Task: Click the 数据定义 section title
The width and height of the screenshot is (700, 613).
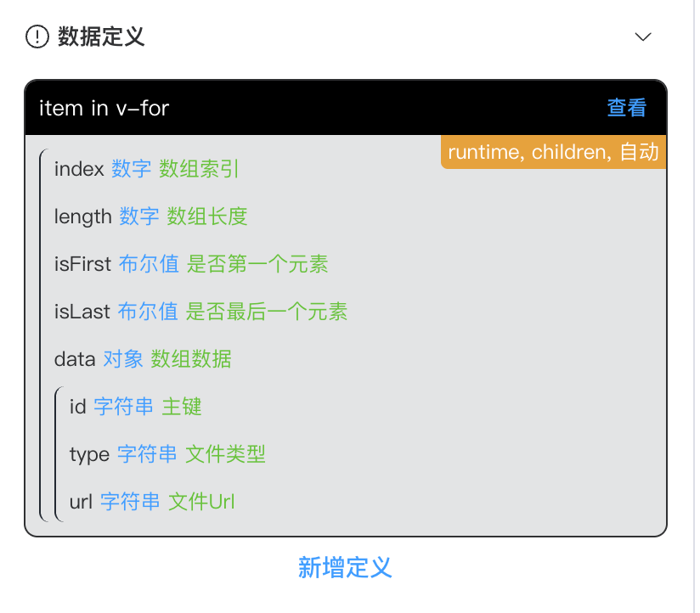Action: click(101, 37)
